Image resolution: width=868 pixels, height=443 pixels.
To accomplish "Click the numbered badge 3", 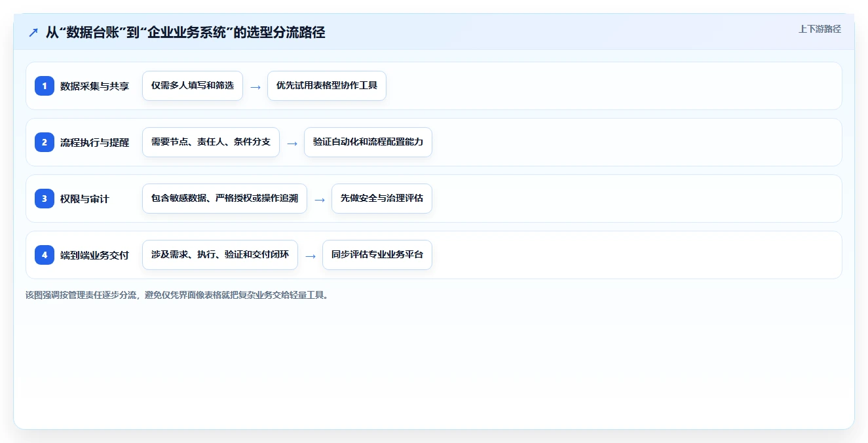I will [x=45, y=199].
